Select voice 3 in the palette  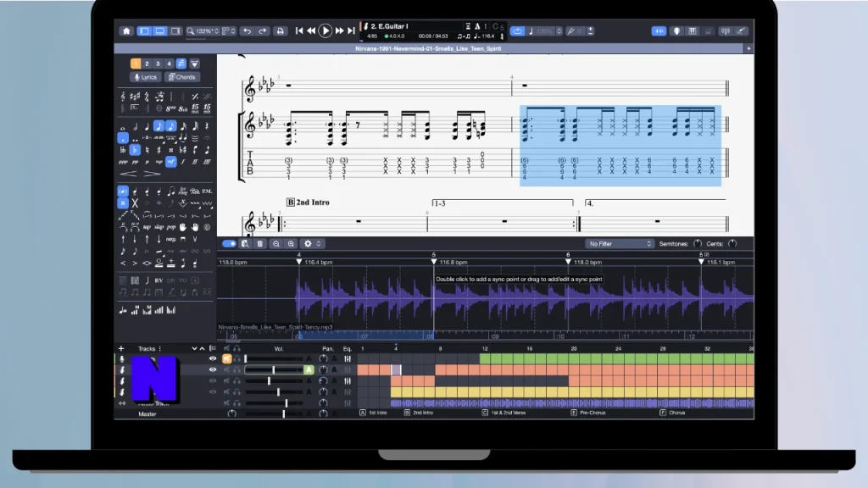coord(158,64)
